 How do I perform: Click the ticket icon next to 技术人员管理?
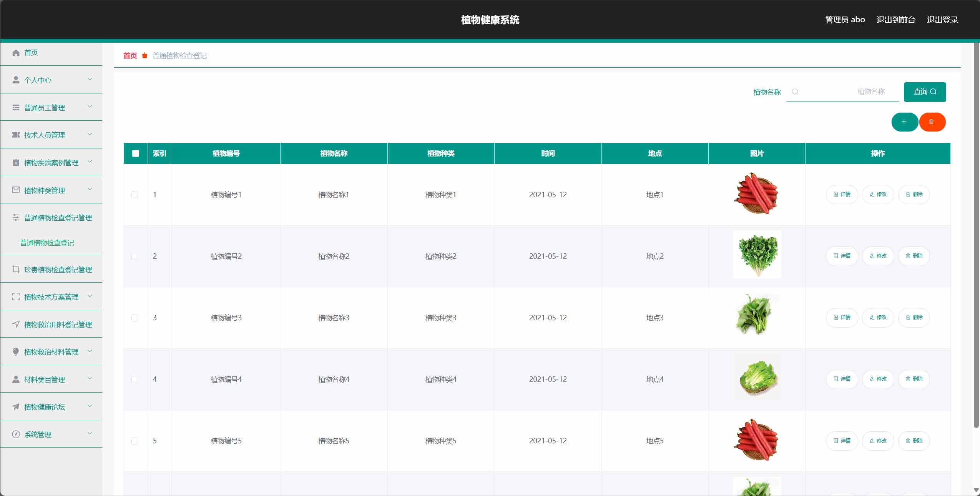point(16,135)
